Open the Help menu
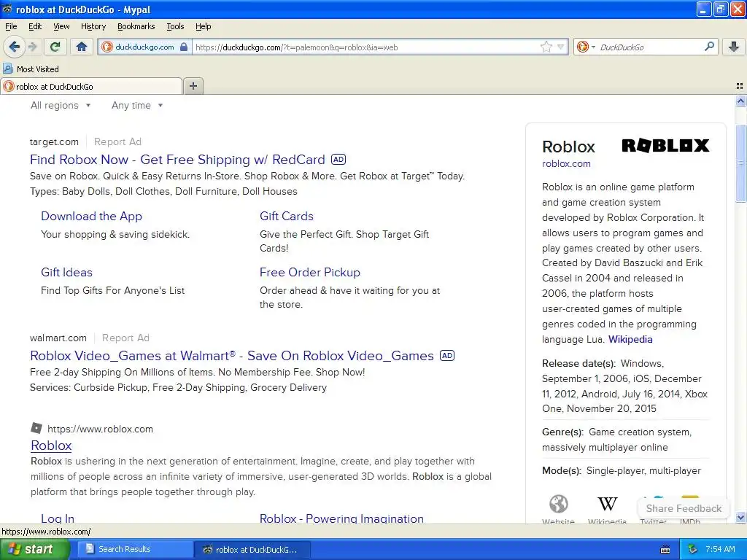The width and height of the screenshot is (747, 560). [x=203, y=26]
